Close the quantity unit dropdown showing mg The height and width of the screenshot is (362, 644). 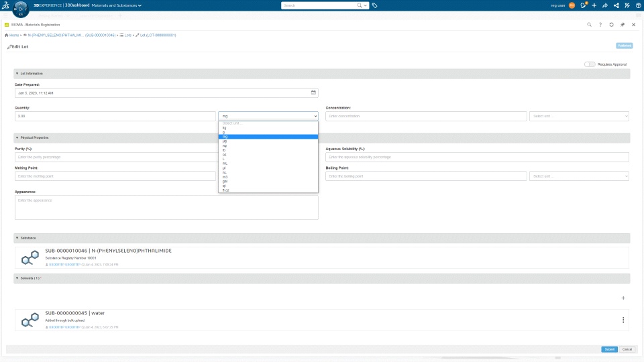coord(268,116)
